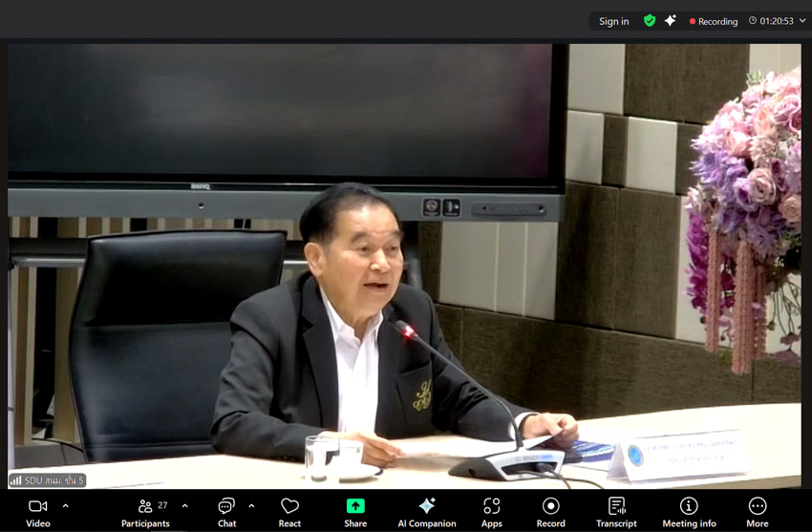Click the SDU participant name label
The image size is (812, 532).
click(48, 480)
